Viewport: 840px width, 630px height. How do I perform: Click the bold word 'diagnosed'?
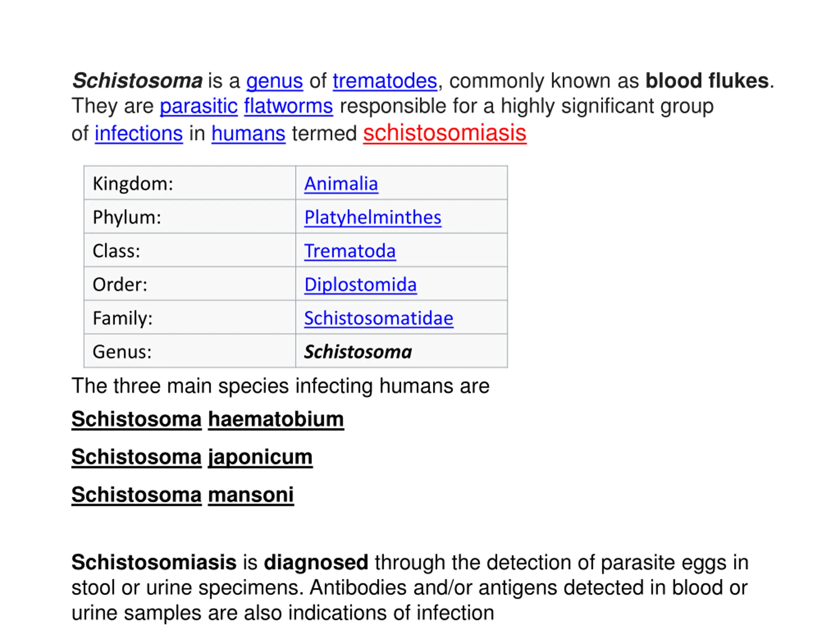point(316,562)
